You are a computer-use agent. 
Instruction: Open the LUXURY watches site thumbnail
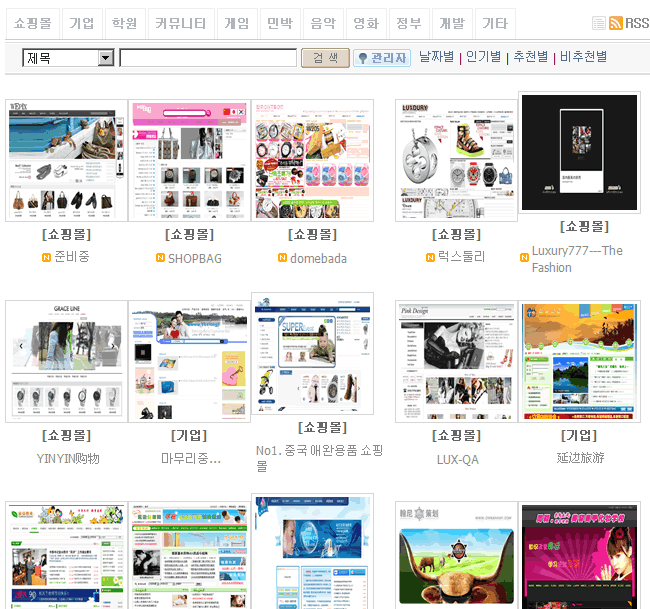pyautogui.click(x=457, y=160)
